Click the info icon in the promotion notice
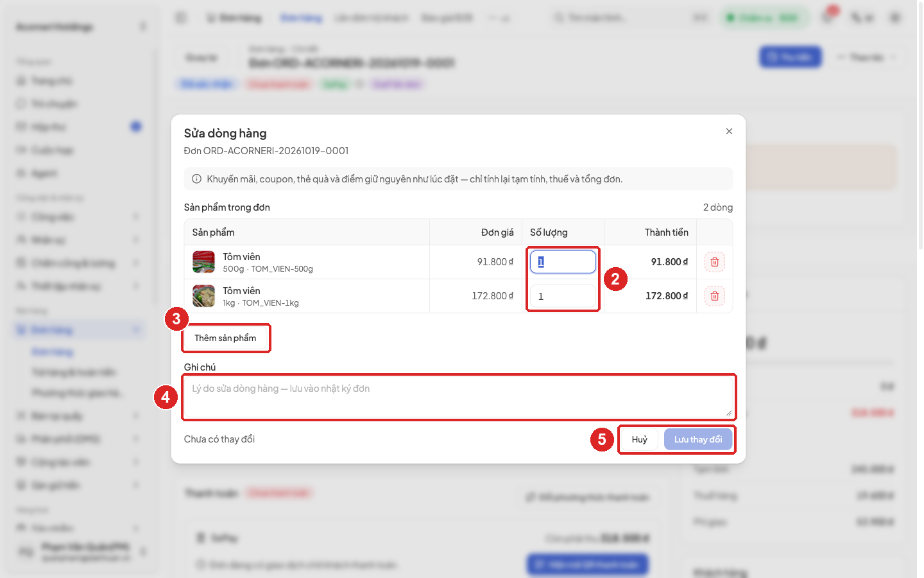The height and width of the screenshot is (578, 924). pyautogui.click(x=197, y=179)
